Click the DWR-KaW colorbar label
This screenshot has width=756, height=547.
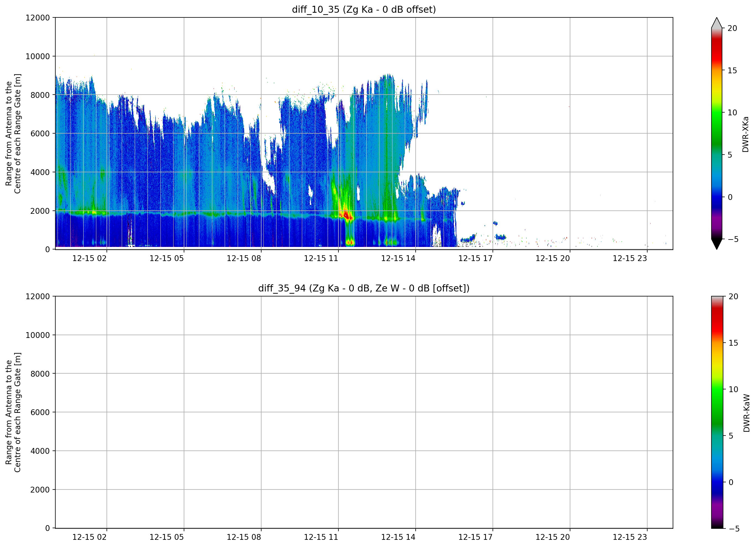pyautogui.click(x=746, y=413)
